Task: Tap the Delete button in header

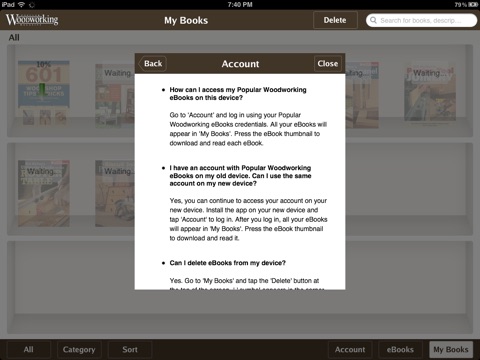Action: point(335,20)
